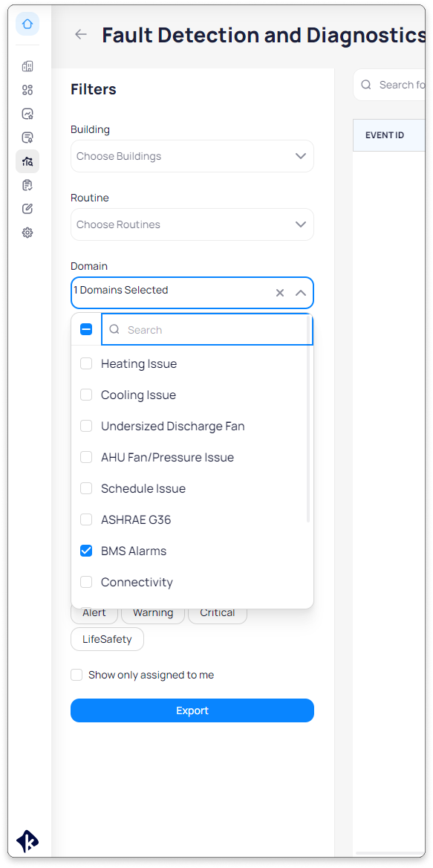Screen dimensions: 433x868
Task: Open the buildings icon in sidebar
Action: tap(27, 66)
